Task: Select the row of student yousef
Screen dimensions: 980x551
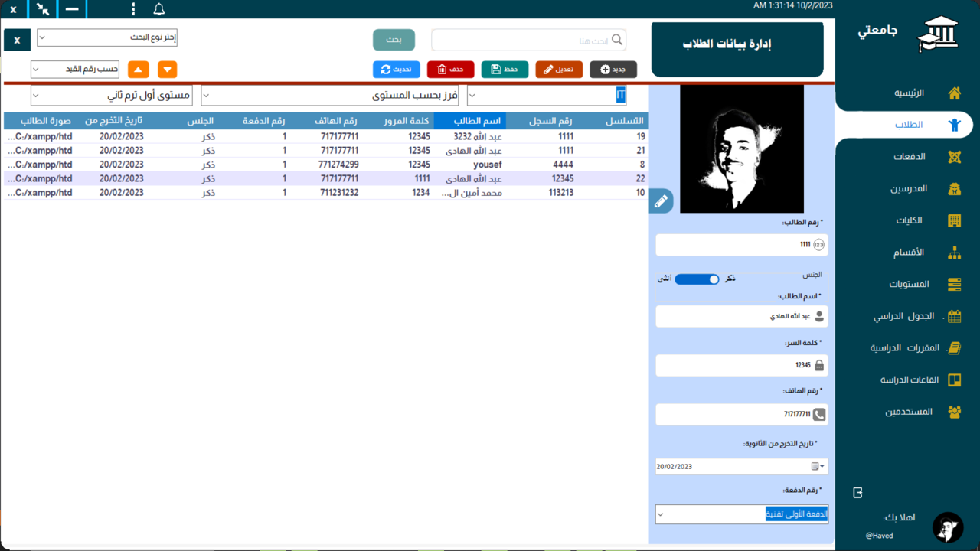Action: (x=325, y=165)
